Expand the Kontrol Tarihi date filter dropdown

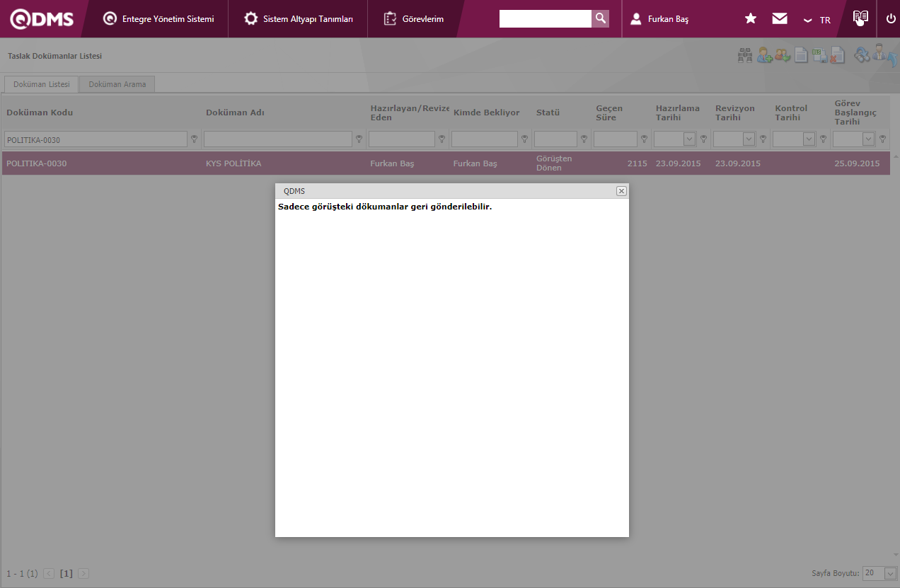pos(808,139)
